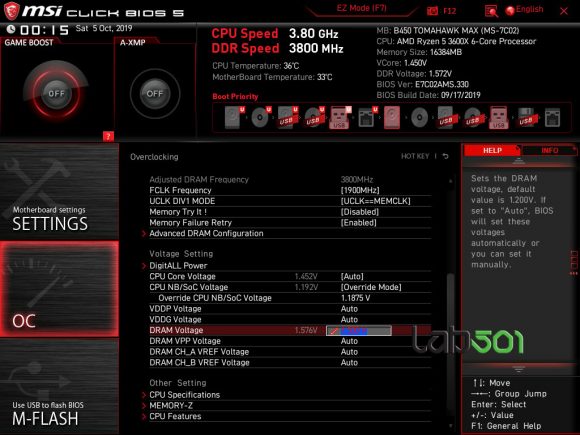Select the UEFI CD/DVD boot icon with U badge
This screenshot has width=580, height=435.
261,118
